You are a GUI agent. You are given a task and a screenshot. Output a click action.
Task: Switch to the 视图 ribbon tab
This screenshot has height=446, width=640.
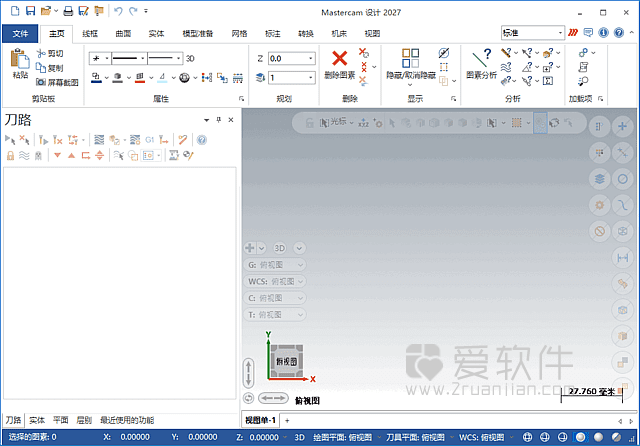tap(372, 33)
